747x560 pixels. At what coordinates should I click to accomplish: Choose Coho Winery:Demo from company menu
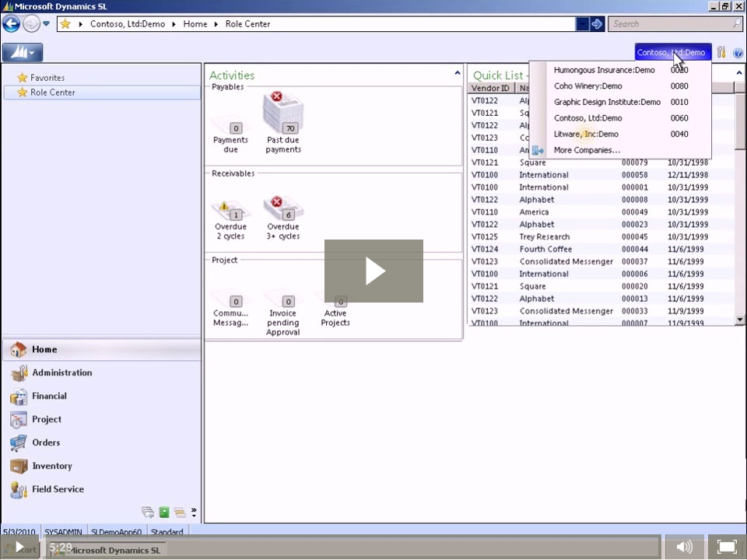(621, 86)
